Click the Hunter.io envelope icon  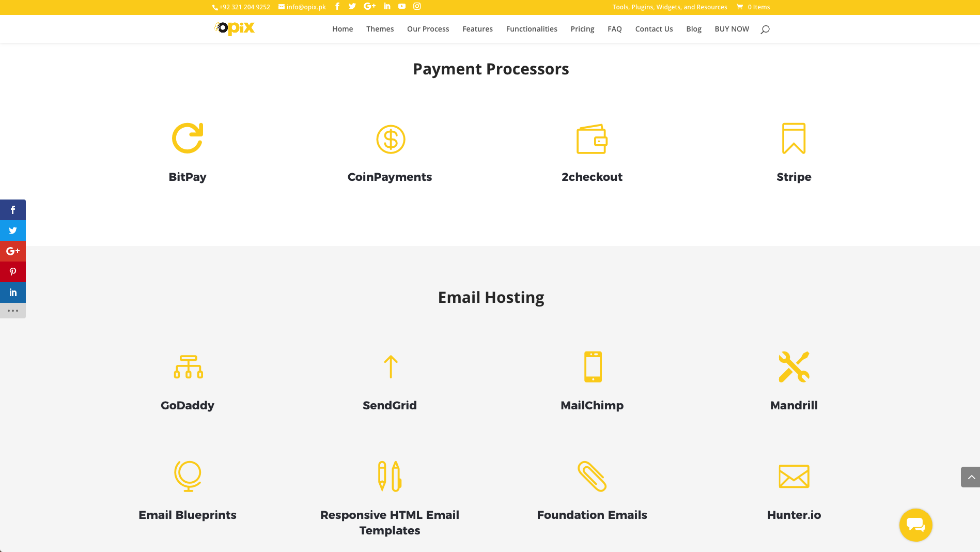(794, 476)
